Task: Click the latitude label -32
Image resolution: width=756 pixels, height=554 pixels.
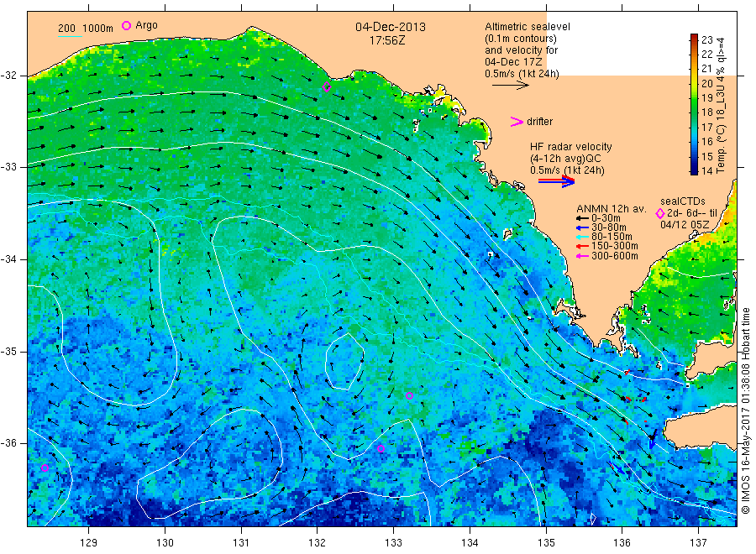Action: 8,76
